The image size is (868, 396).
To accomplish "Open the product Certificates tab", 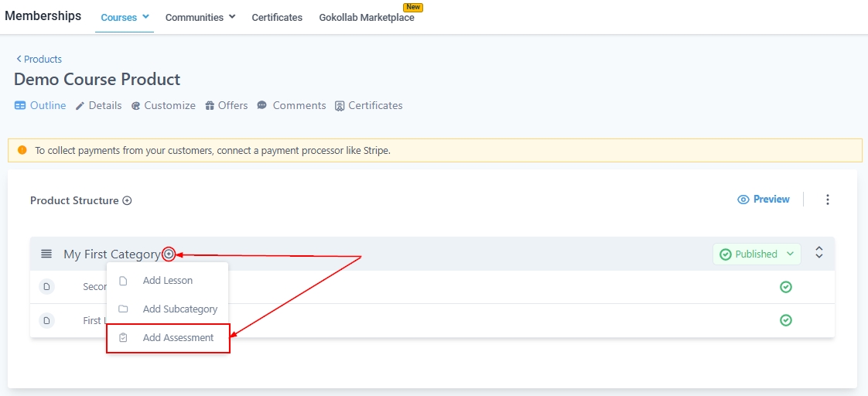I will point(369,105).
